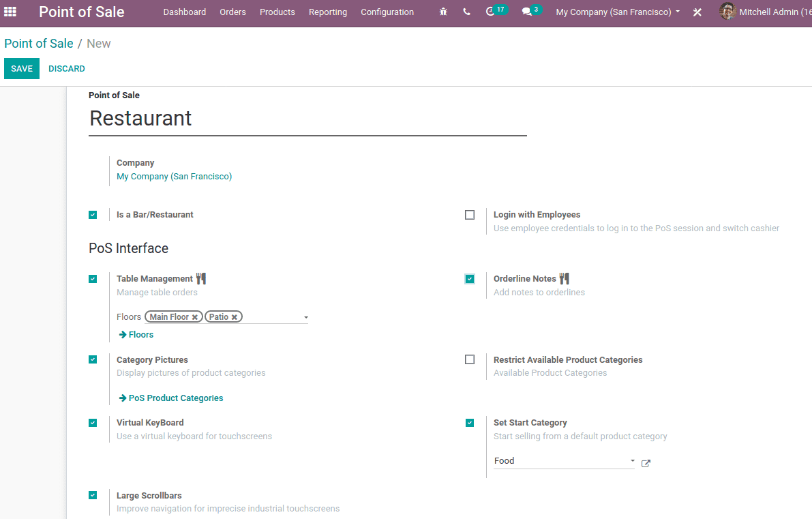Expand the Floors tags dropdown arrow
This screenshot has height=519, width=812.
click(x=306, y=318)
